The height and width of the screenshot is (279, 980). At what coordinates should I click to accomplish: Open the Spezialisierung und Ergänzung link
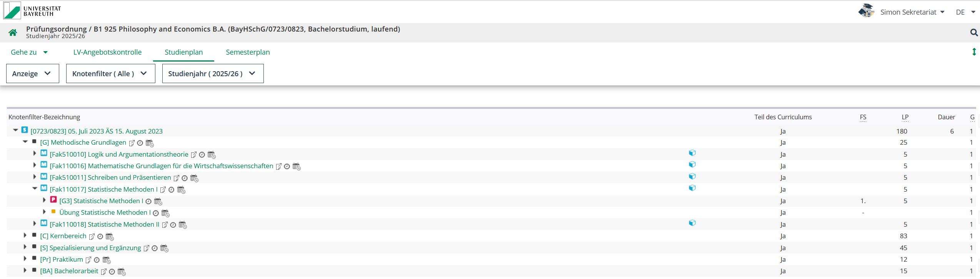(91, 248)
